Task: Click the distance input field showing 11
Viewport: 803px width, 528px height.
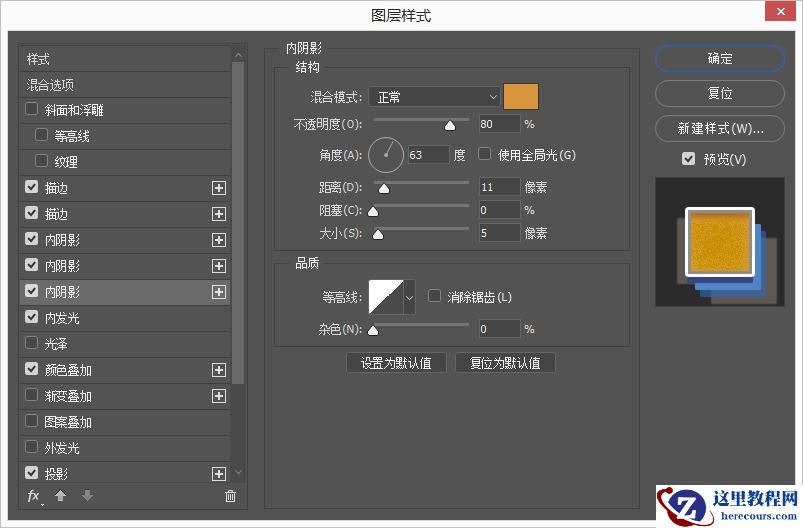Action: [499, 187]
